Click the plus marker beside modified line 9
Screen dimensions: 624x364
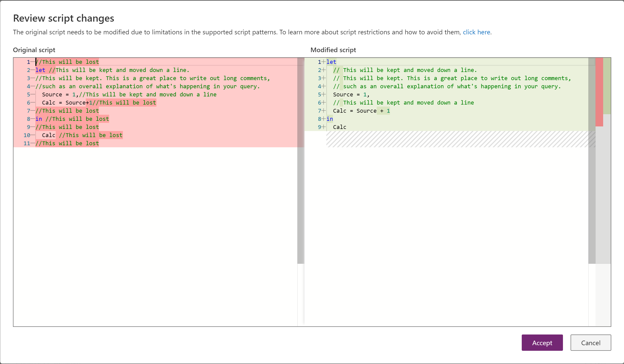[324, 127]
